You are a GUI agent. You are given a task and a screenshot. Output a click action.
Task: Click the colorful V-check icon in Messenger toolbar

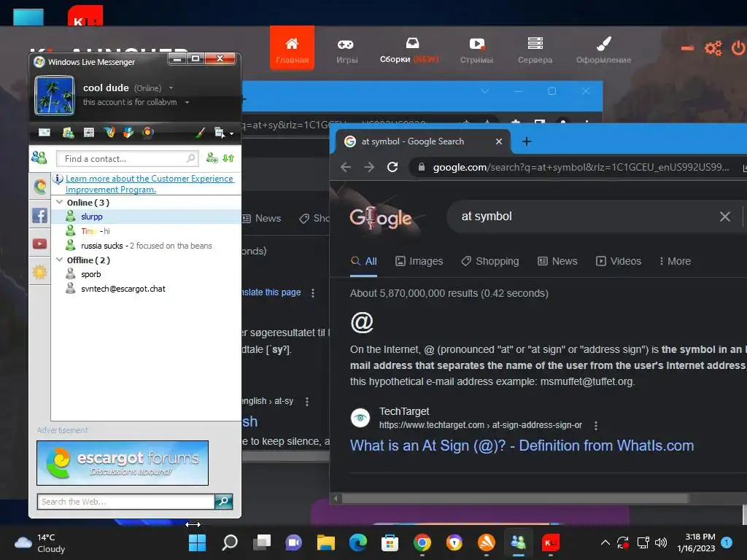[109, 133]
